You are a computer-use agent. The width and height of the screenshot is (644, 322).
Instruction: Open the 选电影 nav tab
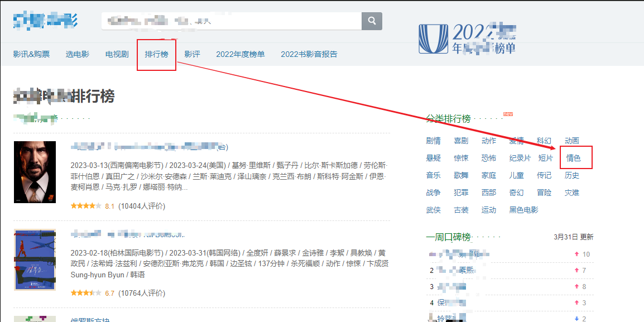pos(77,54)
